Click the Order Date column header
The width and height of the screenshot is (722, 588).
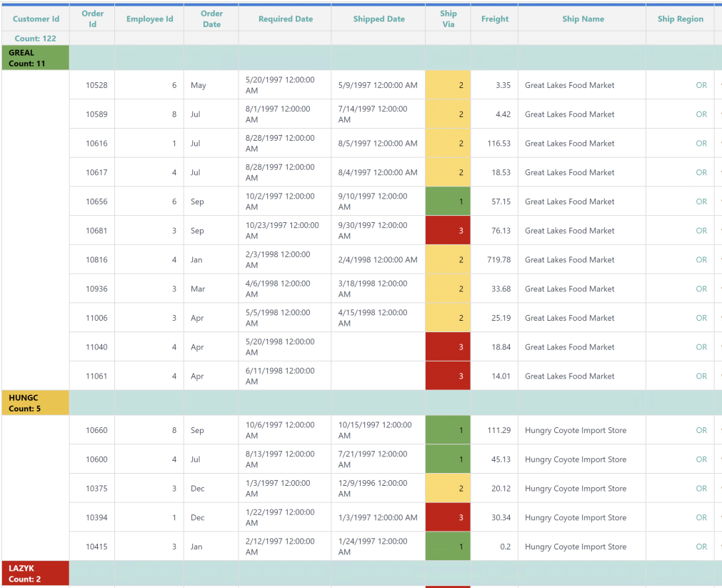pos(211,19)
